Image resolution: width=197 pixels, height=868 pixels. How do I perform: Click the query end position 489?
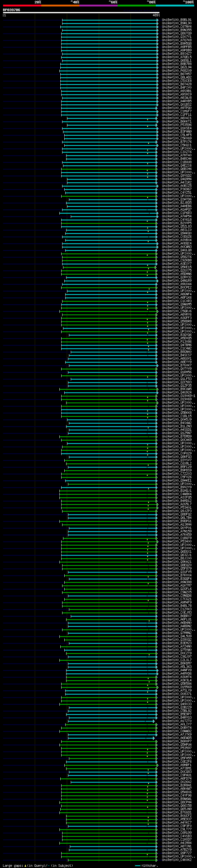click(155, 15)
